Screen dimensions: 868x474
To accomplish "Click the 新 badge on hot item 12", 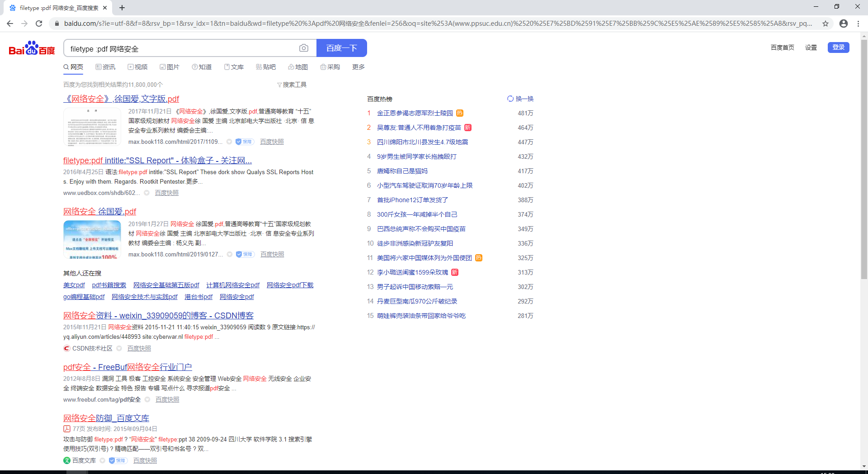I will 455,272.
